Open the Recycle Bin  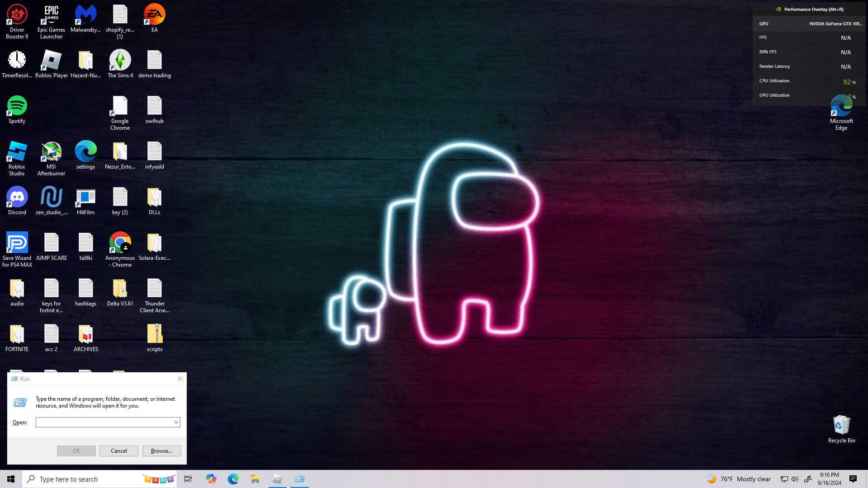(841, 425)
